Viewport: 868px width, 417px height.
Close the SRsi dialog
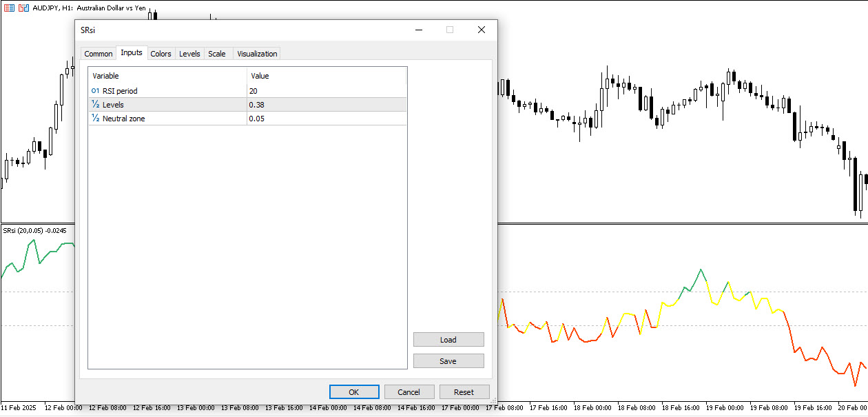[482, 30]
